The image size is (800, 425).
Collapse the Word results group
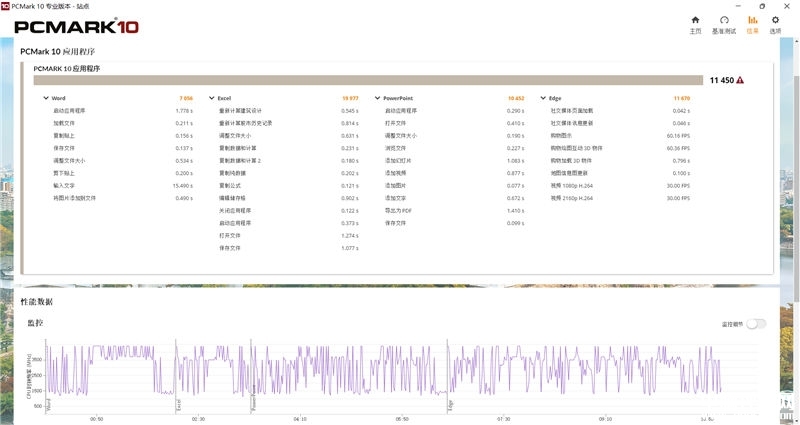click(x=46, y=98)
